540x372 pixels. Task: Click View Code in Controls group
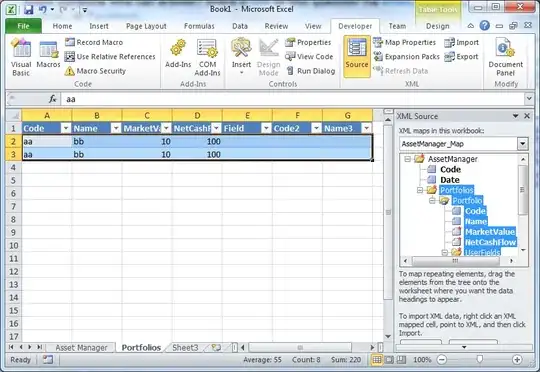(309, 56)
